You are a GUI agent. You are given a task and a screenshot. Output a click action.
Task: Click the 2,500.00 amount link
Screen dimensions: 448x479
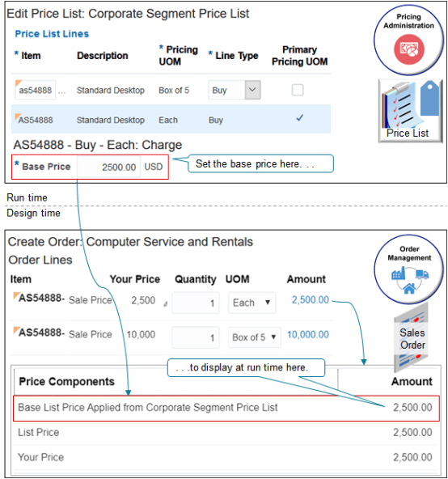pyautogui.click(x=310, y=299)
